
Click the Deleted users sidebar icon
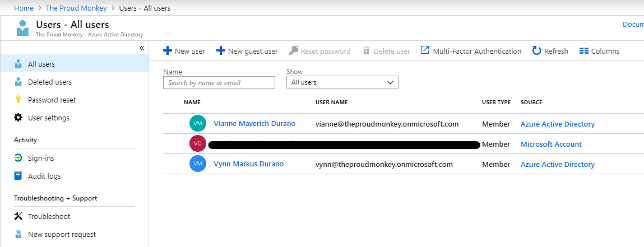click(18, 82)
